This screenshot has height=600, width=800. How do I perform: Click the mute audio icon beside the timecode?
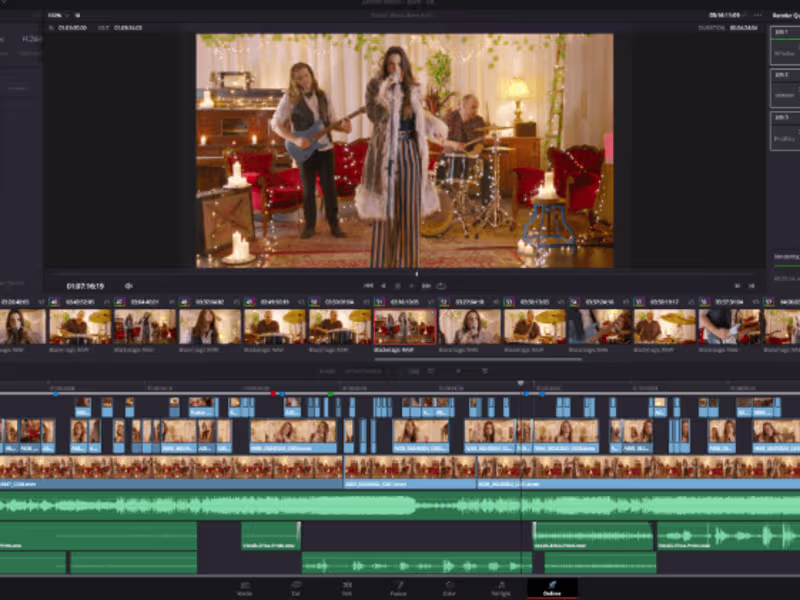click(x=128, y=285)
